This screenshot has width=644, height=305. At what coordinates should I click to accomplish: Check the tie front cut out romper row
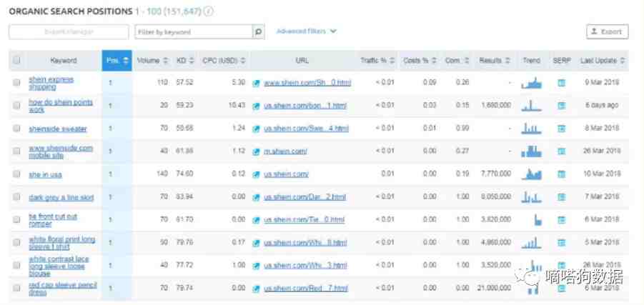(x=16, y=219)
